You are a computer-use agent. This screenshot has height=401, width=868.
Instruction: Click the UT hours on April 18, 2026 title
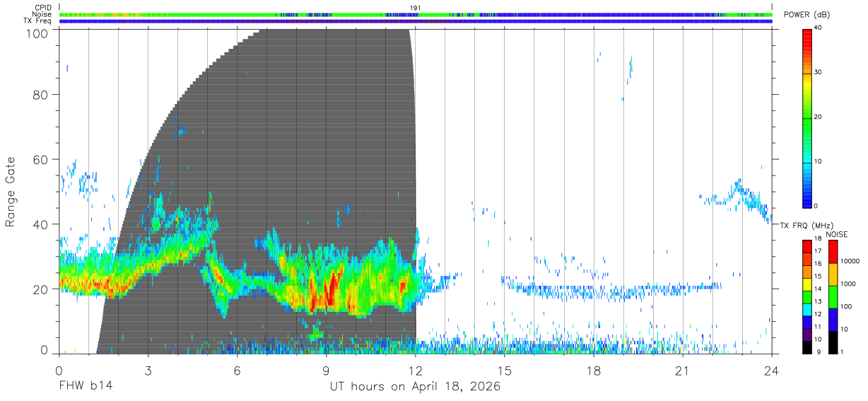(x=415, y=387)
